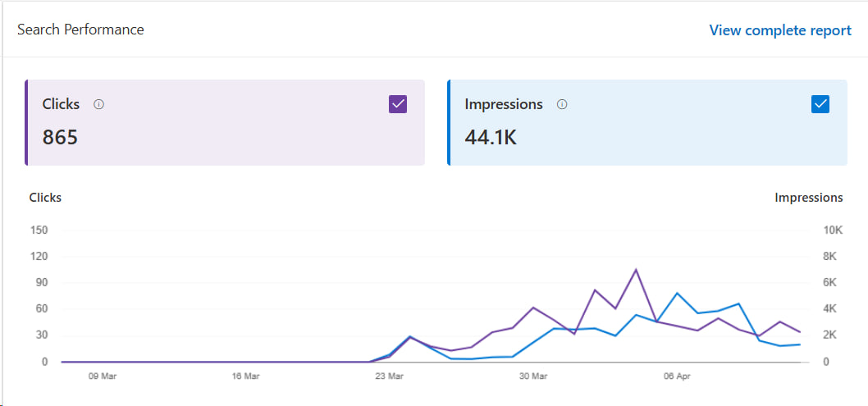Click the info icon next to Clicks
This screenshot has height=406, width=868.
tap(98, 105)
